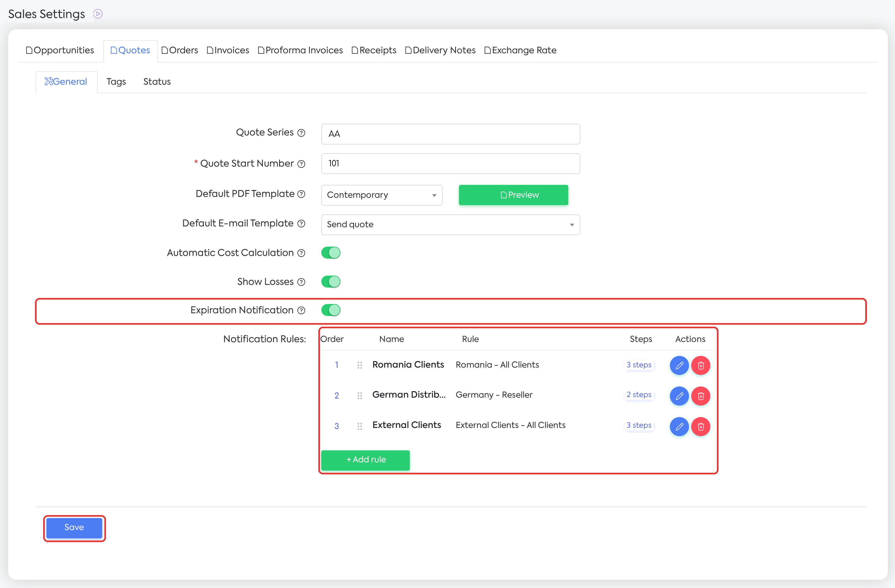This screenshot has height=588, width=895.
Task: Grab drag handle of External Clients row
Action: coord(360,426)
